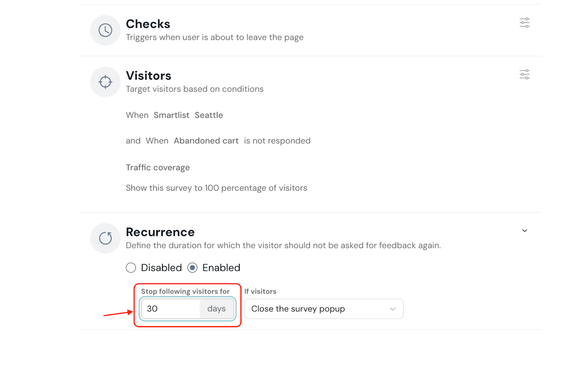
Task: Click the dropdown arrow under If visitors
Action: 392,309
